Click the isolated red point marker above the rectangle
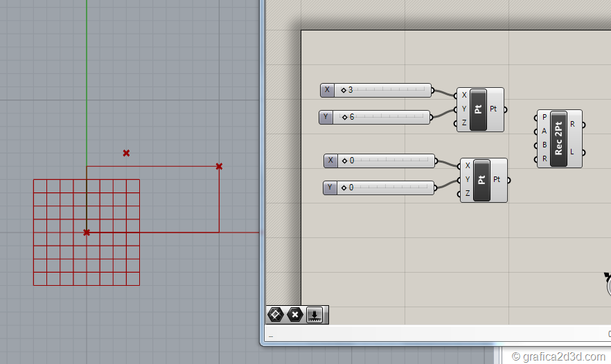 (x=126, y=153)
